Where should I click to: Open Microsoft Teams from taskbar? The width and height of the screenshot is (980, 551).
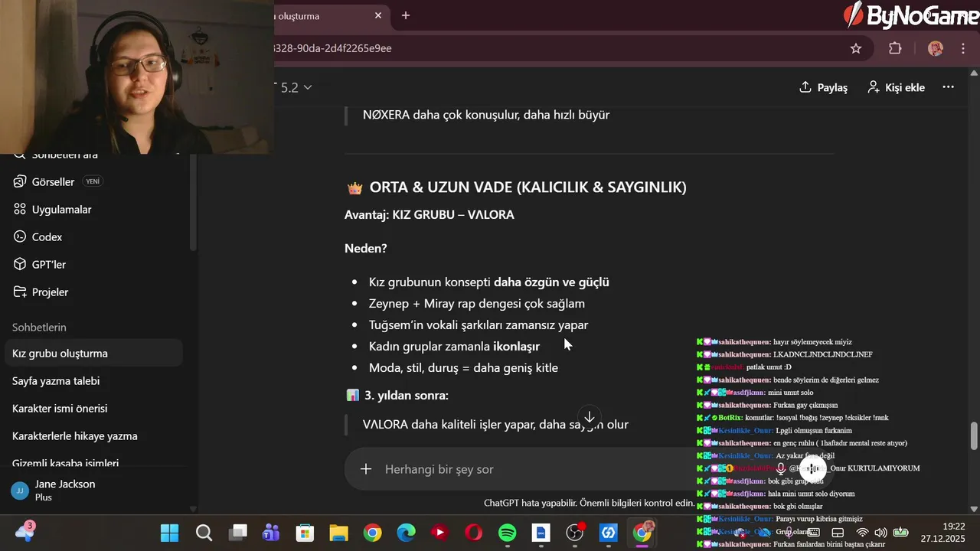[271, 533]
